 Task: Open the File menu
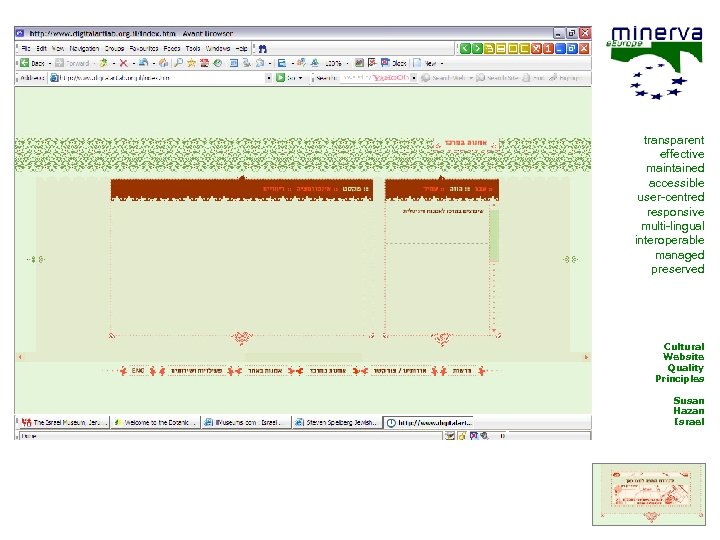[26, 48]
